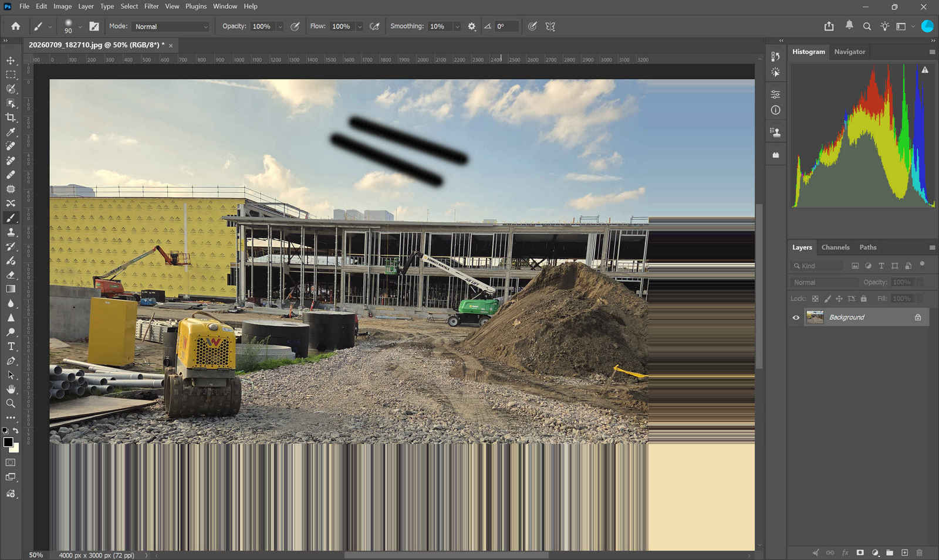Close the 20260709_182710.jpg document tab
Viewport: 939px width, 560px height.
(x=171, y=46)
